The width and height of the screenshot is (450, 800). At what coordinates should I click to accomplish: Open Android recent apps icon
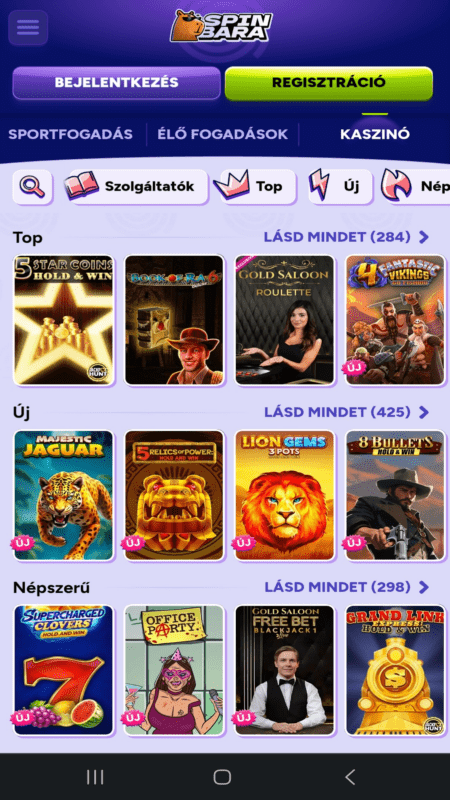click(95, 777)
